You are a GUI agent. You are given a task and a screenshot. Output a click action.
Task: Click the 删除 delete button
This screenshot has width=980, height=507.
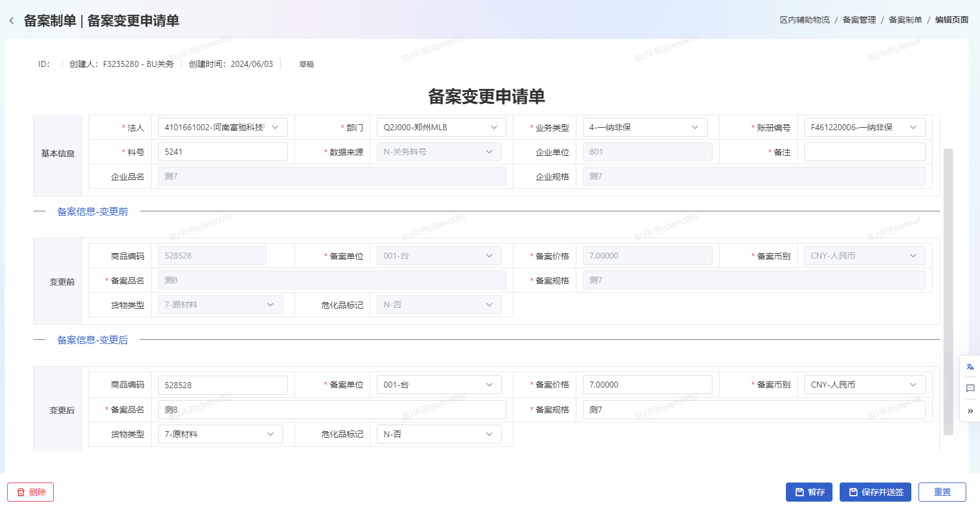(x=30, y=492)
